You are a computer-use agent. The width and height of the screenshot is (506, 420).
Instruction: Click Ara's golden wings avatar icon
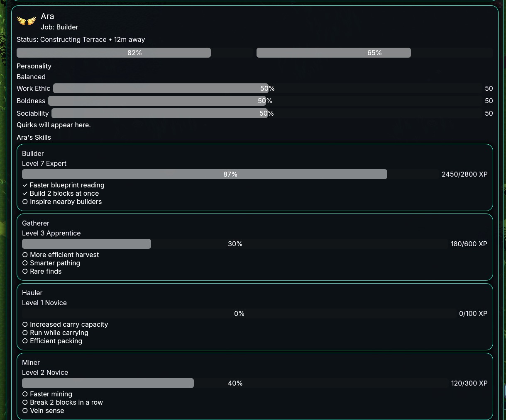pyautogui.click(x=27, y=20)
